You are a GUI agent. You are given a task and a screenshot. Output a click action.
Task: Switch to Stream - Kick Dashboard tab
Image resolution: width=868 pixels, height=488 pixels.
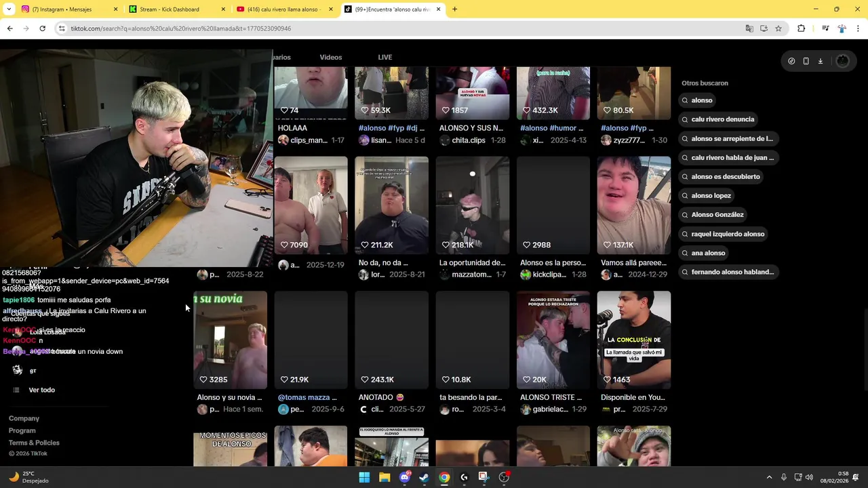click(x=177, y=9)
